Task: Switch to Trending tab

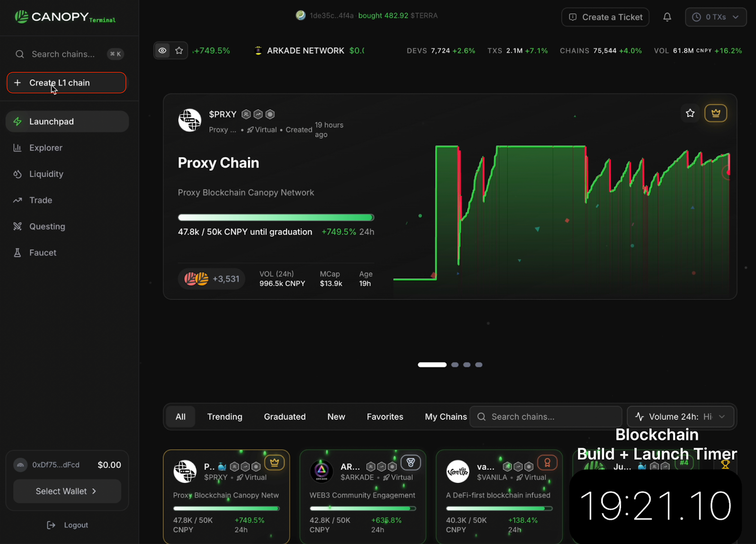Action: pos(225,417)
